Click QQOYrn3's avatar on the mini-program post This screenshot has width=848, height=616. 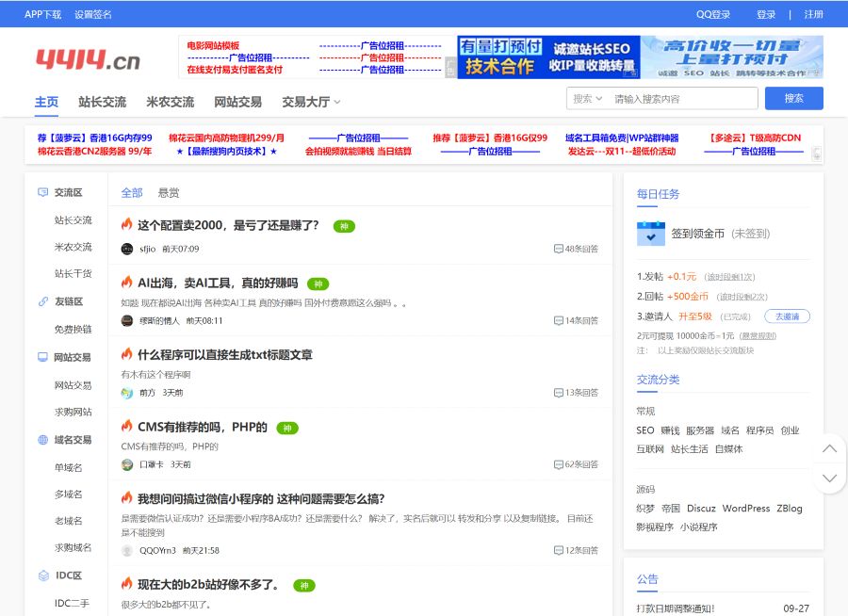126,551
